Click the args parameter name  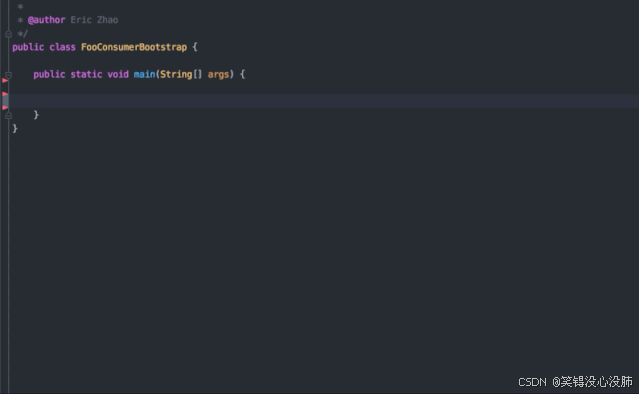pos(218,75)
